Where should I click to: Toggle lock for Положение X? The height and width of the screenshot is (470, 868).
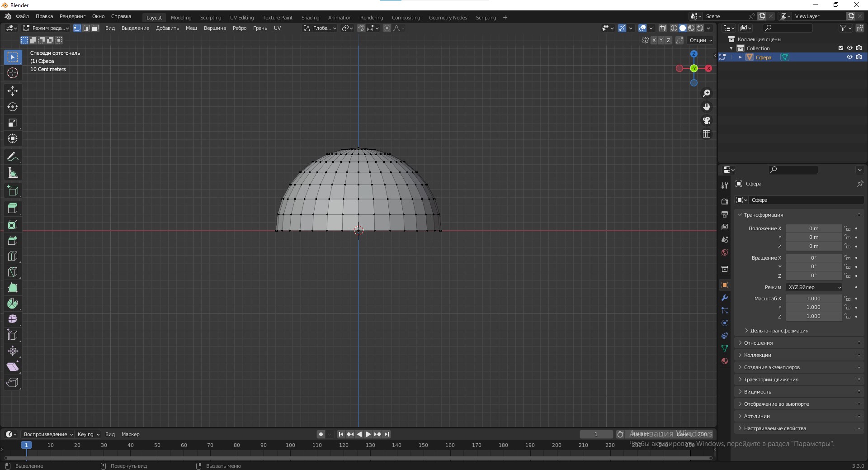[x=848, y=228]
